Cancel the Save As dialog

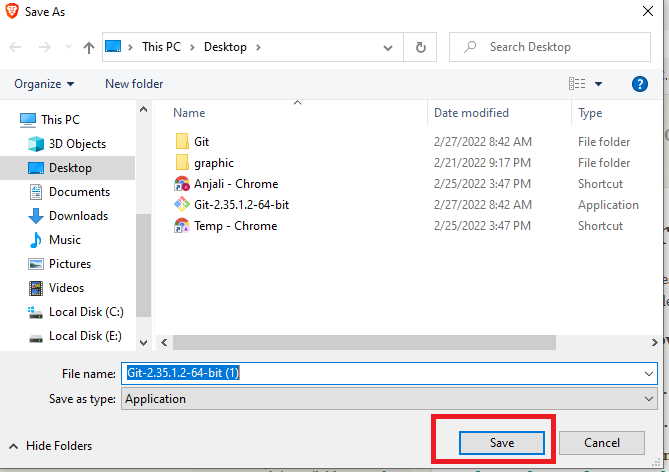[x=602, y=443]
